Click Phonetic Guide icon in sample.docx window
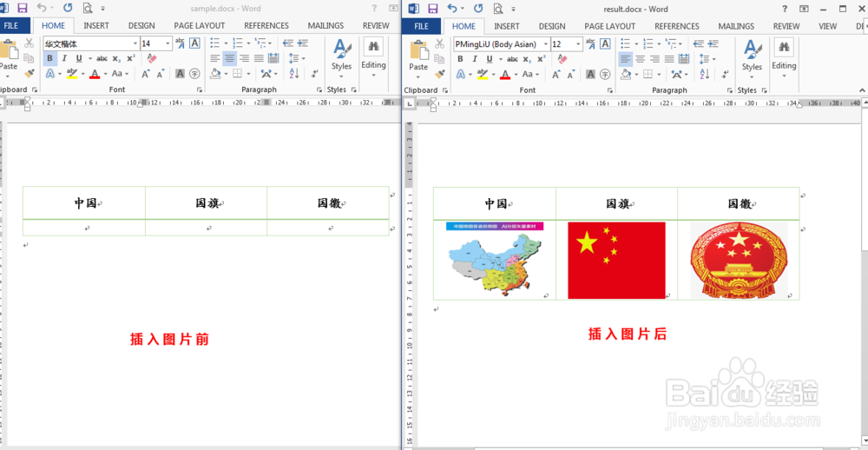 pyautogui.click(x=180, y=43)
